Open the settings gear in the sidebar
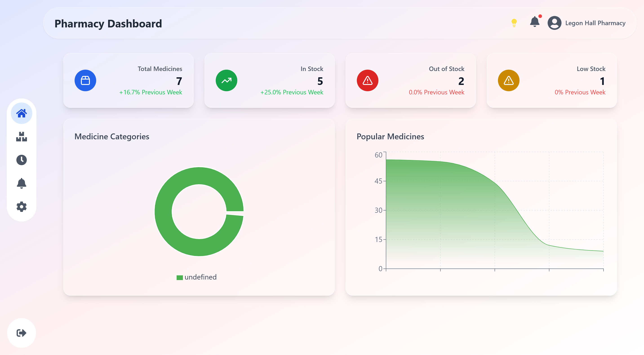Screen dimensions: 644x355 tap(22, 207)
